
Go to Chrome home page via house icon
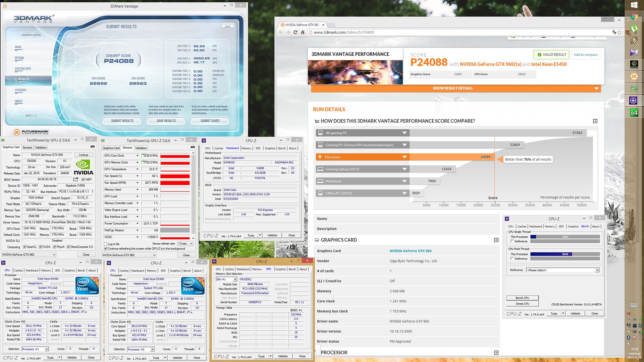(x=303, y=32)
